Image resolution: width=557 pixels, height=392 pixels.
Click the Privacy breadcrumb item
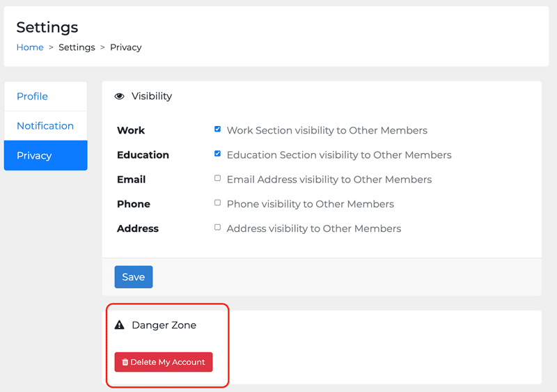(x=126, y=47)
